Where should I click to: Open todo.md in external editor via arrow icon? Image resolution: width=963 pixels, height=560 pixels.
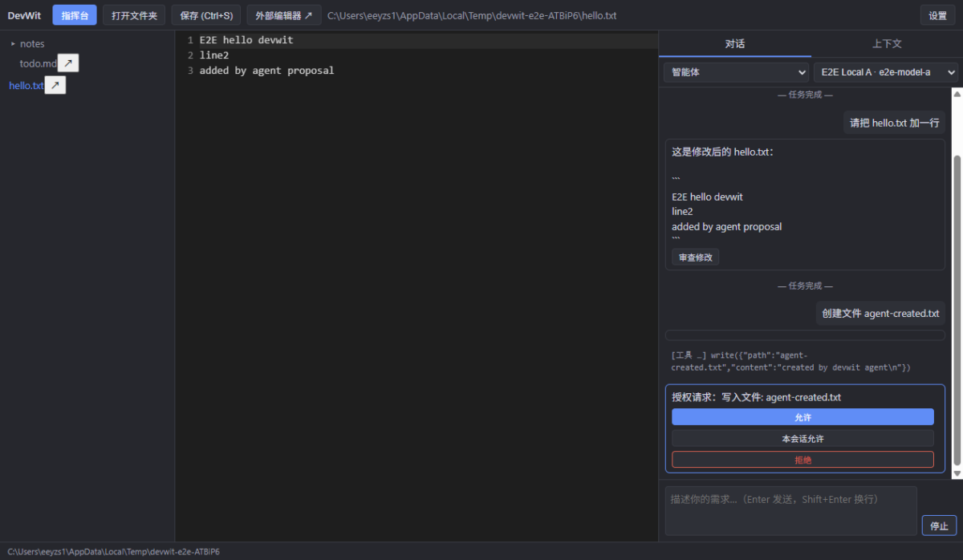[68, 63]
